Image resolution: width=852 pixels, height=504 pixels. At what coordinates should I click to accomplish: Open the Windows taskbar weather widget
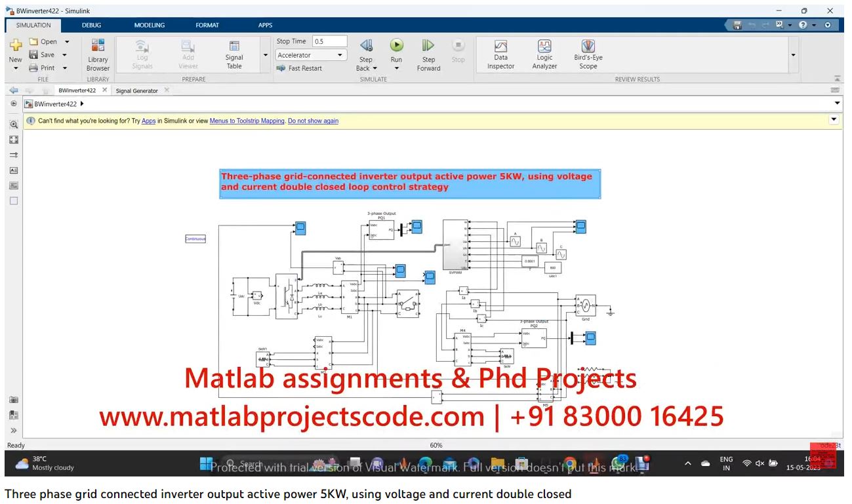click(x=46, y=463)
